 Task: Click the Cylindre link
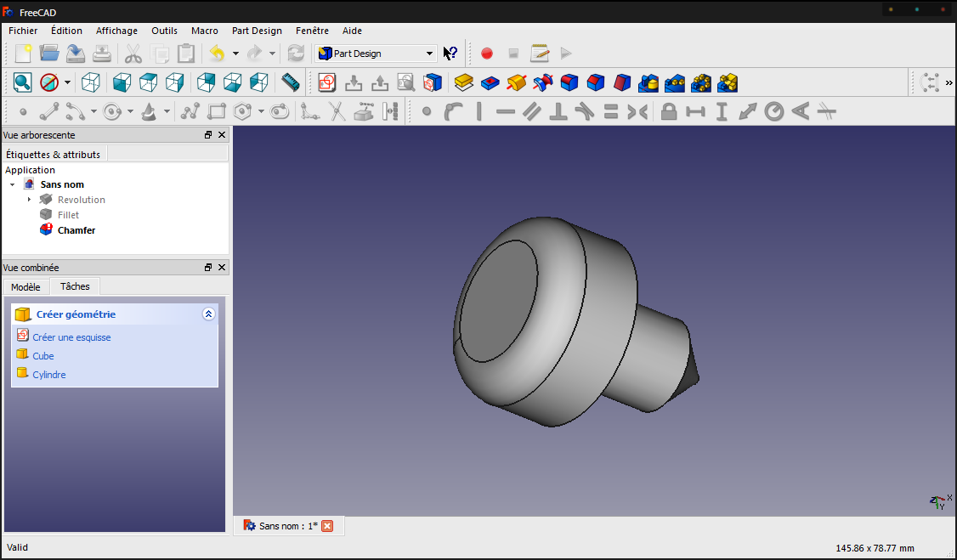48,375
